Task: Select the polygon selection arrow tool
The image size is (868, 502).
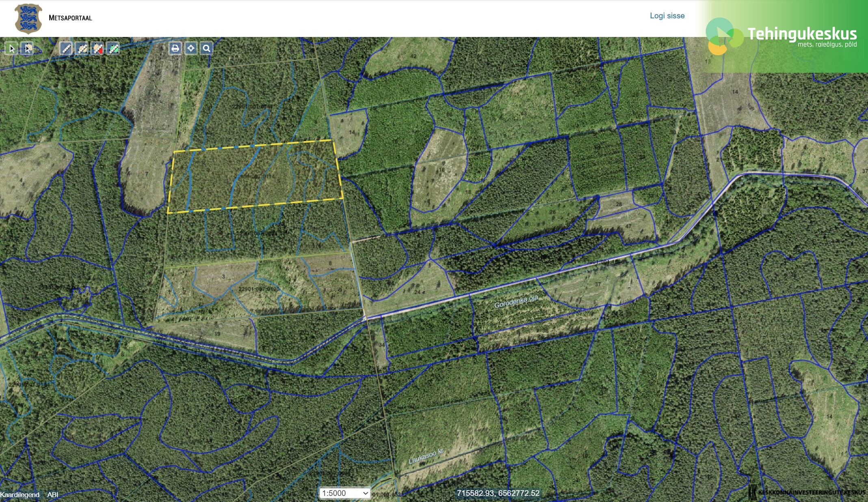Action: click(x=27, y=49)
